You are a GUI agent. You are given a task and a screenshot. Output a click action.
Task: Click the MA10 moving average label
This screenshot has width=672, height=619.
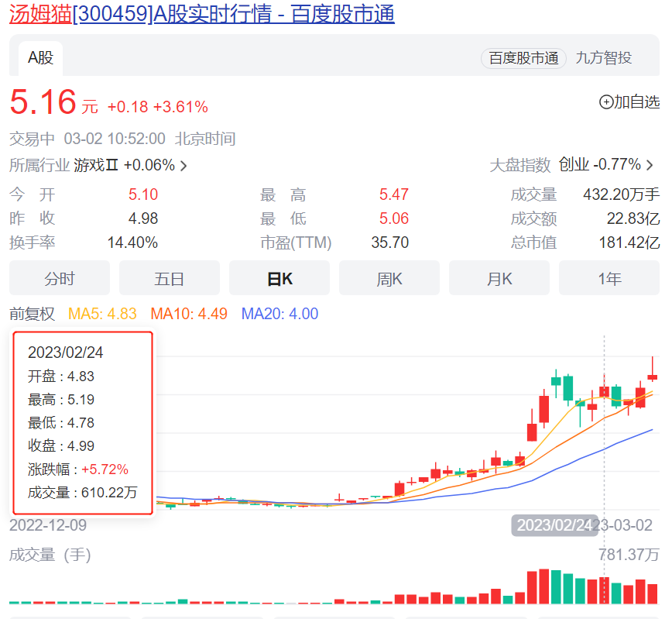(189, 314)
